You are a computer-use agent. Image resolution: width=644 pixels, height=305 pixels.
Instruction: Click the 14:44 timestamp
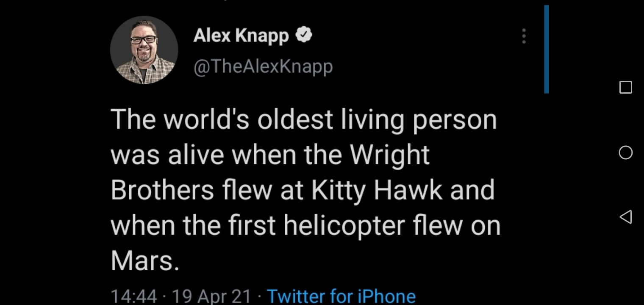(134, 296)
